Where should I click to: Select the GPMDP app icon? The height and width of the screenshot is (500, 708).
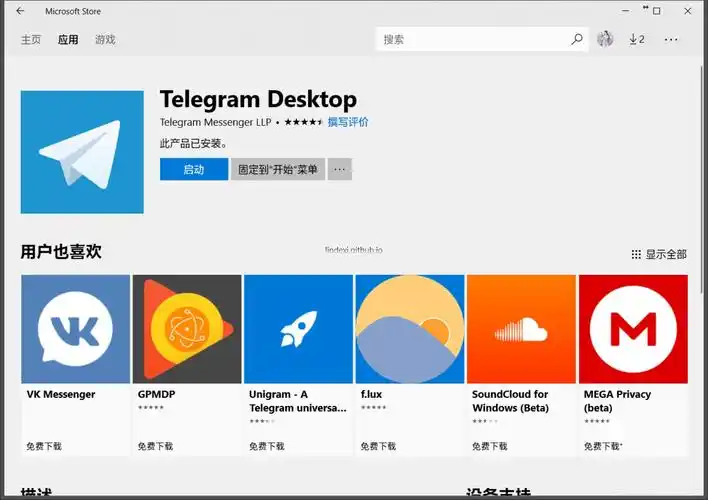tap(187, 329)
